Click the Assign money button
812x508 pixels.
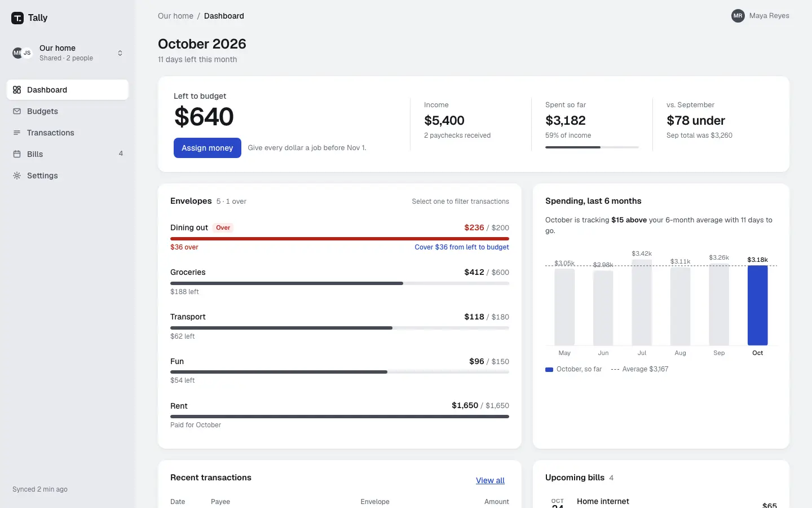click(208, 148)
